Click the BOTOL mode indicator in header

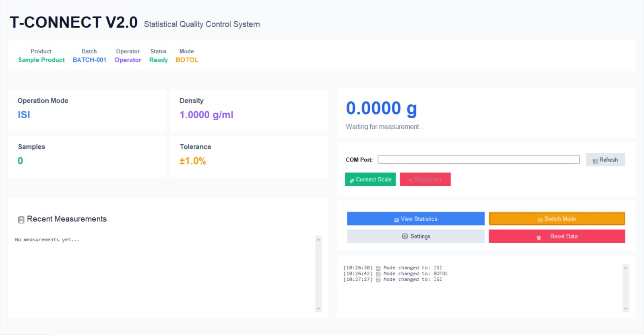click(187, 60)
